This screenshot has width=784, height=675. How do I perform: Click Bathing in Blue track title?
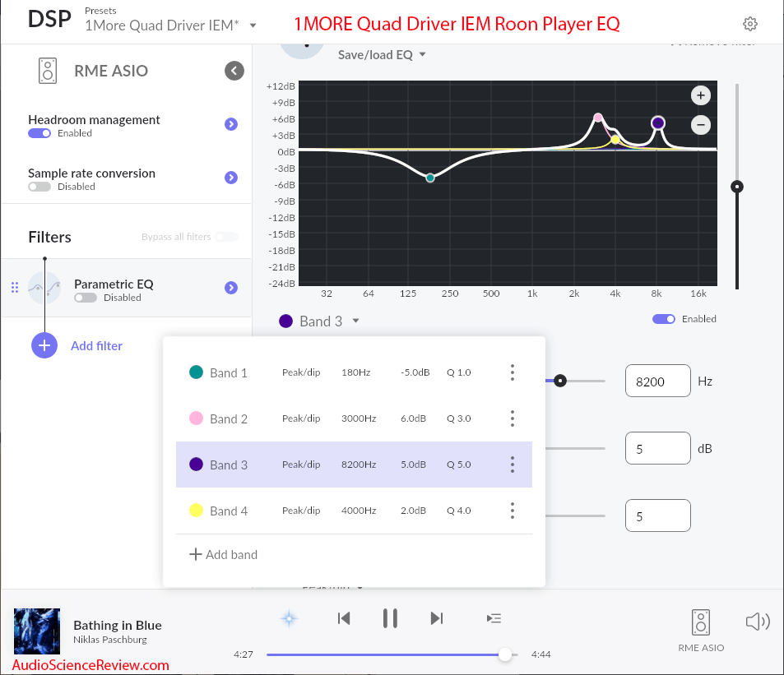118,626
